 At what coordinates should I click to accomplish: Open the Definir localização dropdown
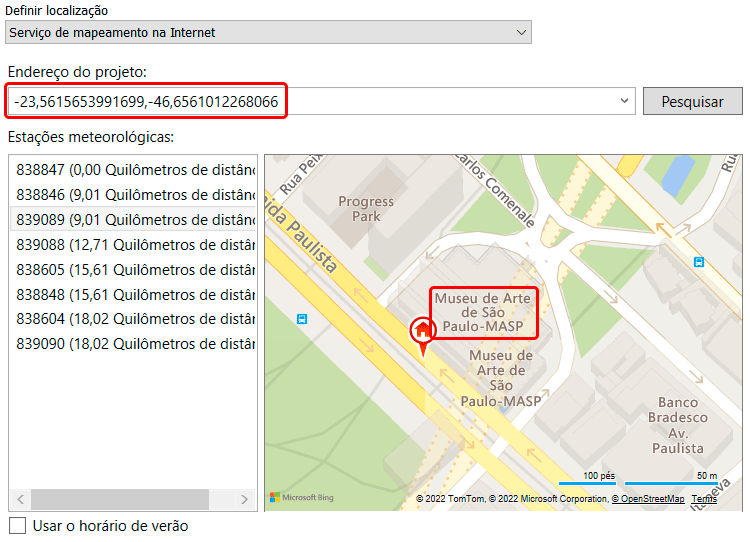point(268,32)
